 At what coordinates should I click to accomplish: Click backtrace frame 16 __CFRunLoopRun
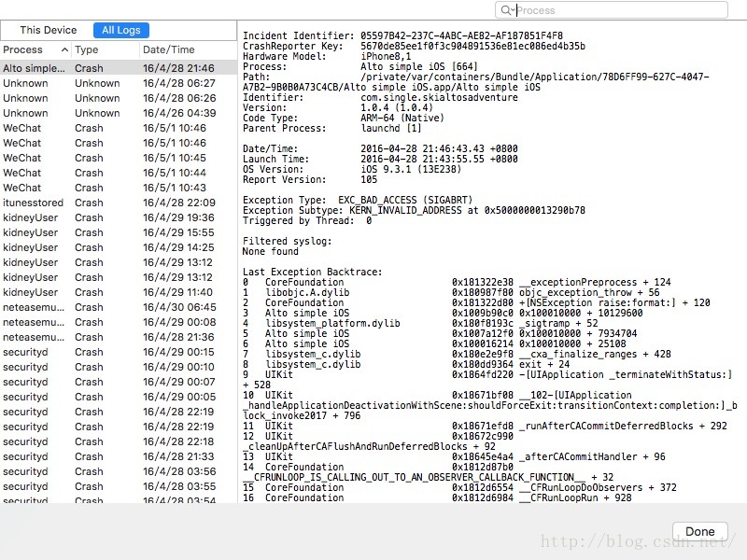click(x=437, y=497)
